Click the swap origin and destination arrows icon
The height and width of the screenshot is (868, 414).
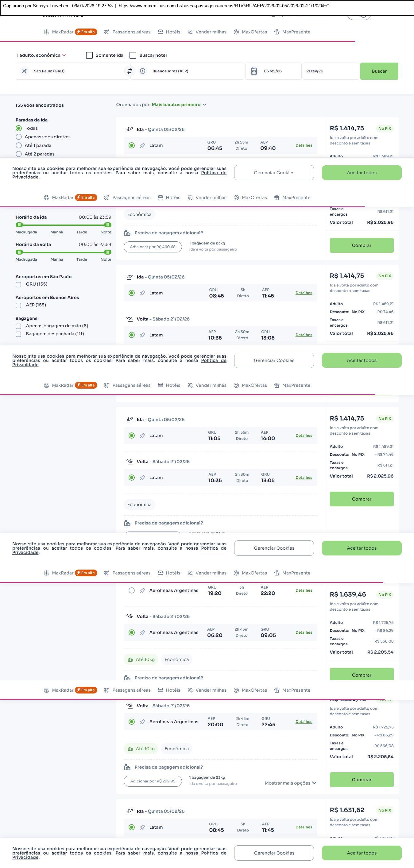coord(130,71)
